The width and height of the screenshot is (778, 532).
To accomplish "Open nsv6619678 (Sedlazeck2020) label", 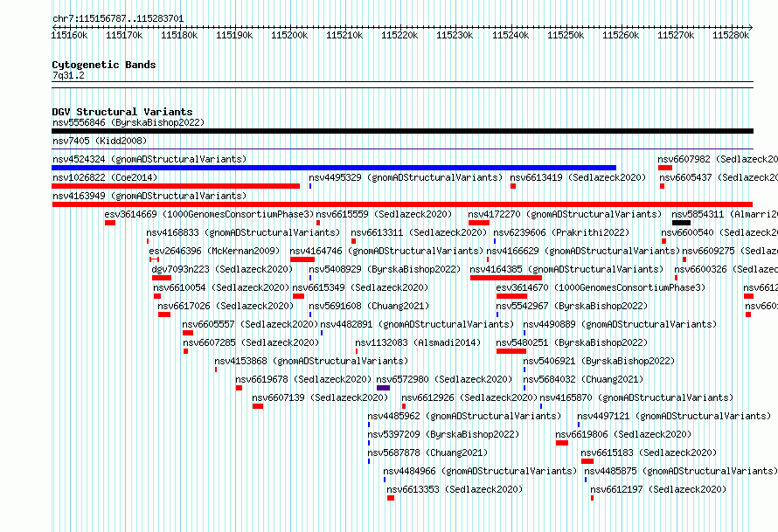I will coord(303,379).
